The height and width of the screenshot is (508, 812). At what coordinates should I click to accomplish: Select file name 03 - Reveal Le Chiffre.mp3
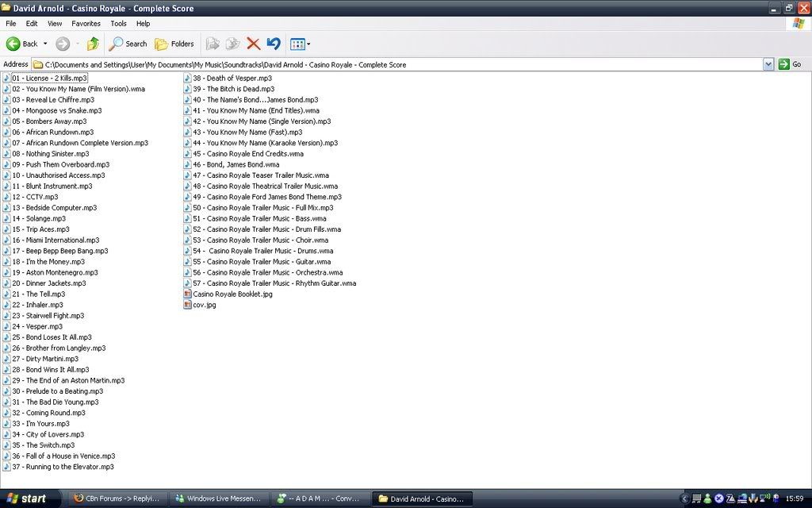[x=53, y=99]
